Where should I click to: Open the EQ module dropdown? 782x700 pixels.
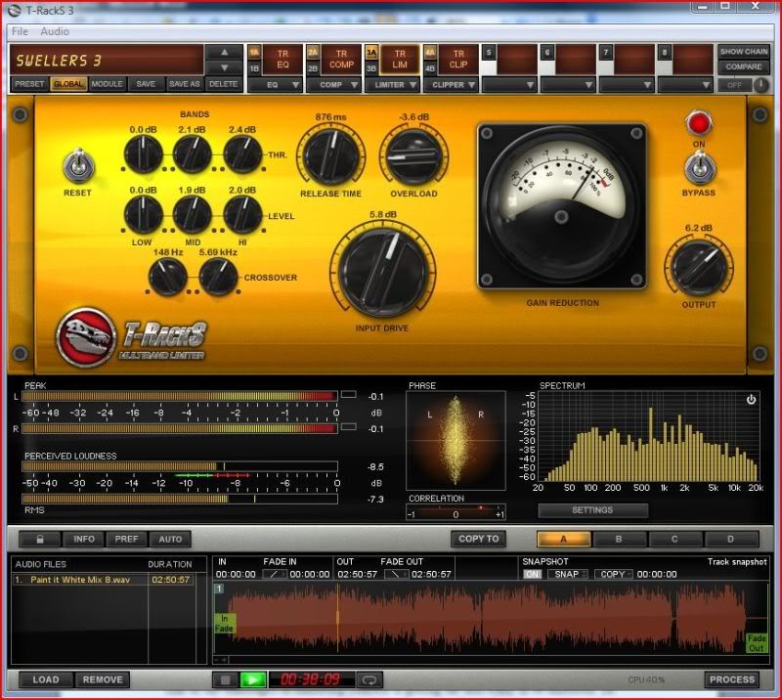tap(276, 85)
